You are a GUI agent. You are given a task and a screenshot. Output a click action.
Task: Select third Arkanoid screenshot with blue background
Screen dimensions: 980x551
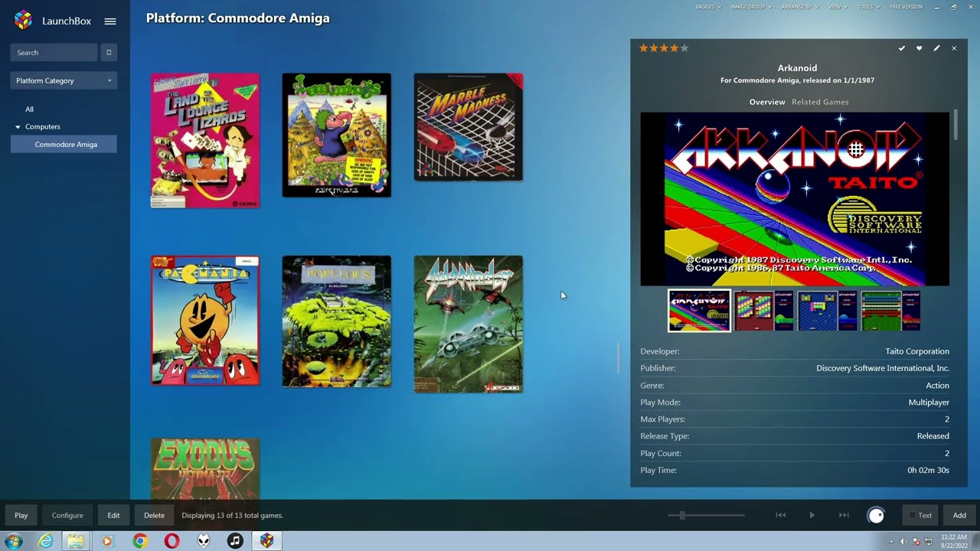[x=828, y=311]
